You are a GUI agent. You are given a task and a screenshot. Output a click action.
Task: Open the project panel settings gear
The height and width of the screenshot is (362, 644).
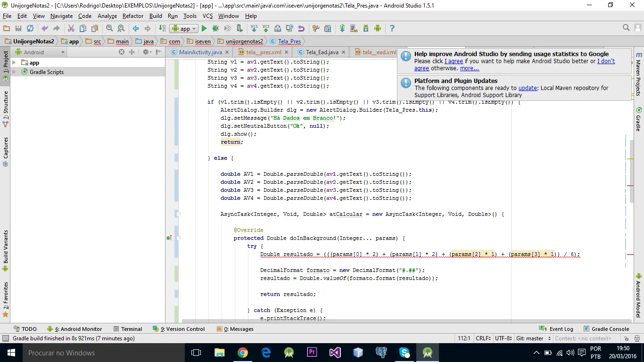coord(146,52)
